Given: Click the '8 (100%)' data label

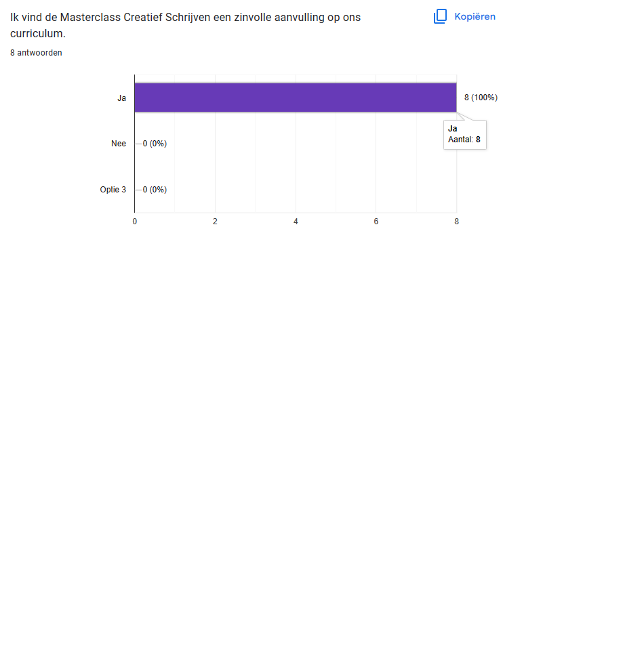Looking at the screenshot, I should coord(481,98).
